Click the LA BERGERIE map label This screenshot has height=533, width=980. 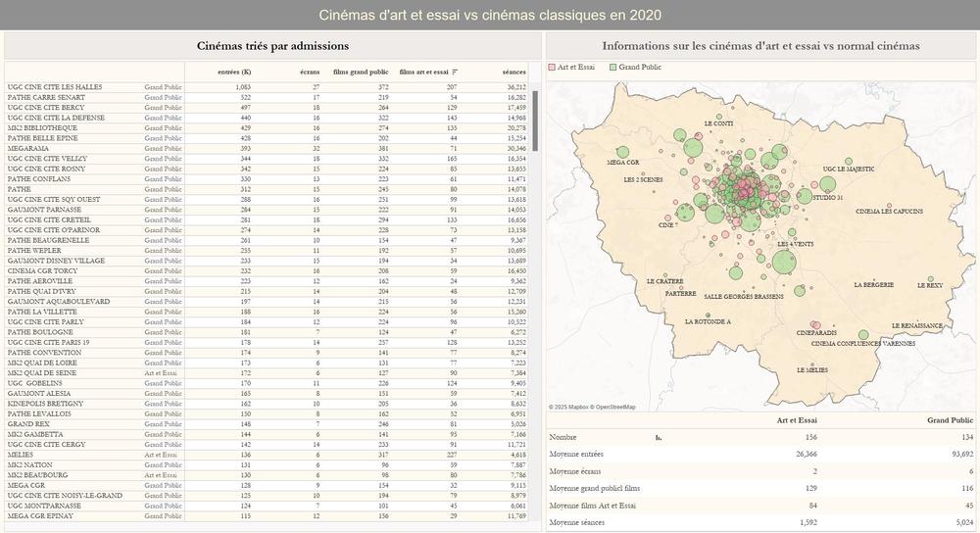(x=874, y=285)
